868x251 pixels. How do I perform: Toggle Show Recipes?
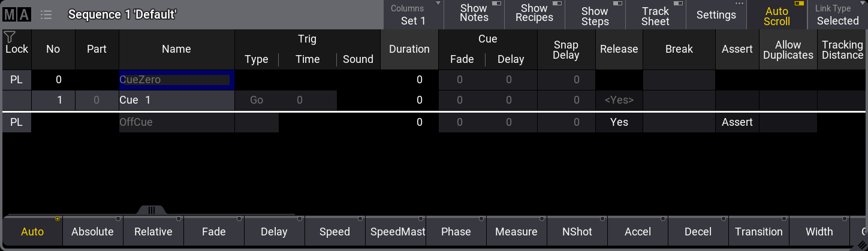(535, 14)
